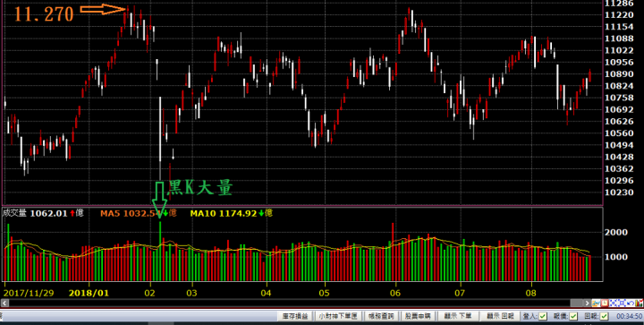This screenshot has height=325, width=644.
Task: Click the 08 month axis label
Action: (531, 293)
